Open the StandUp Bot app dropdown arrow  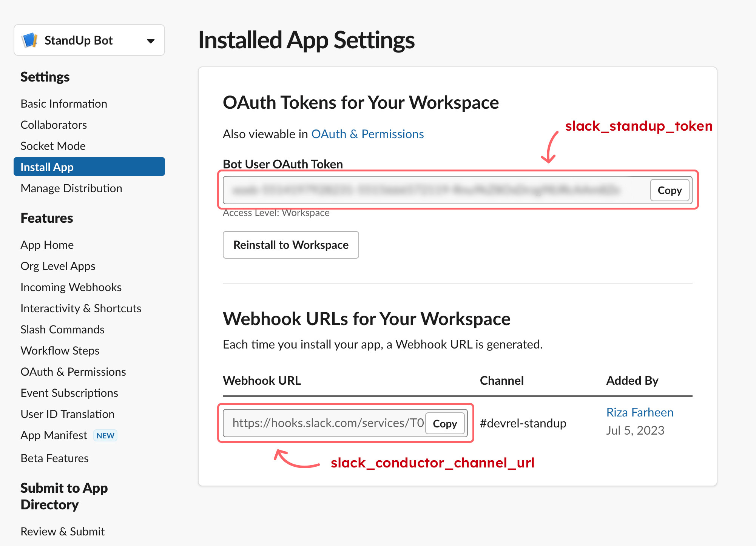(151, 41)
